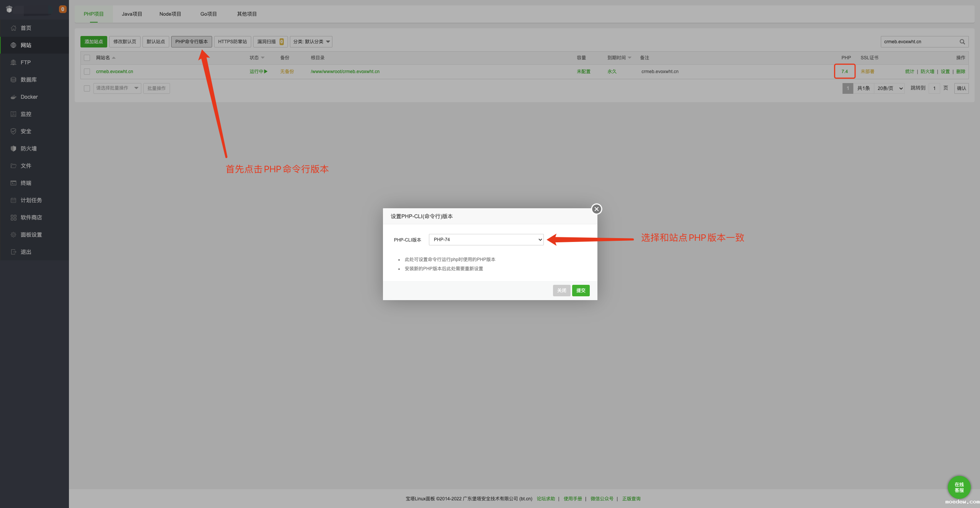Click the Docker whale sidebar icon
The width and height of the screenshot is (980, 508).
click(13, 97)
